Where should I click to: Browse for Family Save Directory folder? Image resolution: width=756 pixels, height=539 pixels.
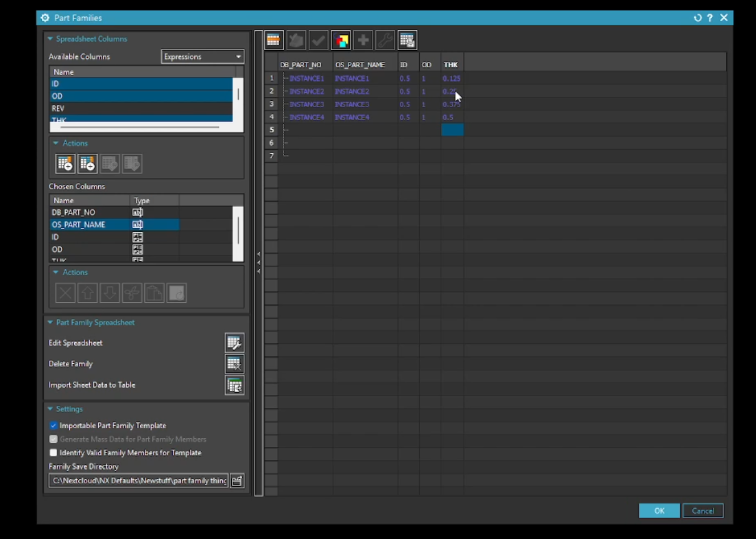[x=237, y=481]
